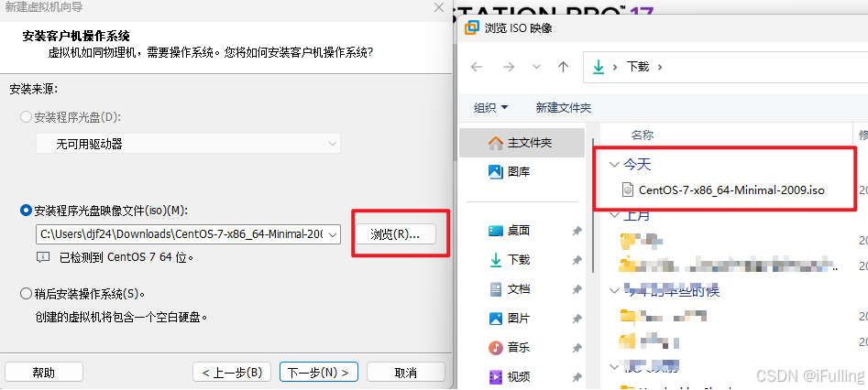Open recent locations dropdown chevron
Image resolution: width=868 pixels, height=390 pixels.
point(536,67)
